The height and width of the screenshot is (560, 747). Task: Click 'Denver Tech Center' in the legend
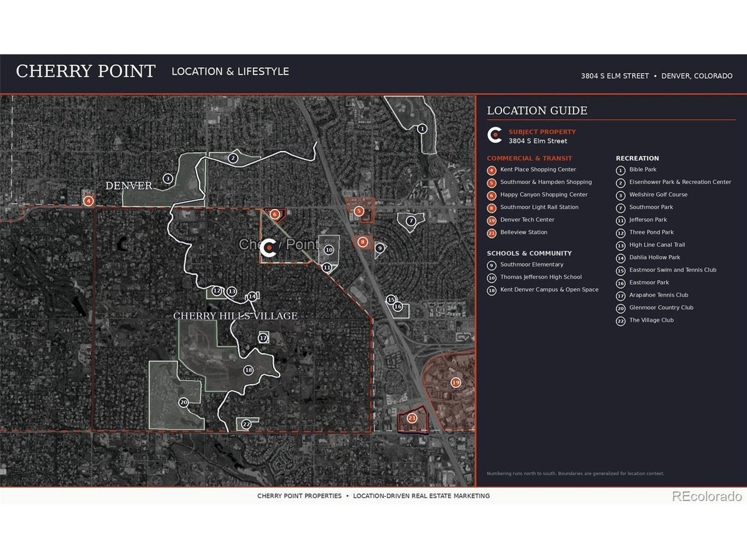pos(527,220)
